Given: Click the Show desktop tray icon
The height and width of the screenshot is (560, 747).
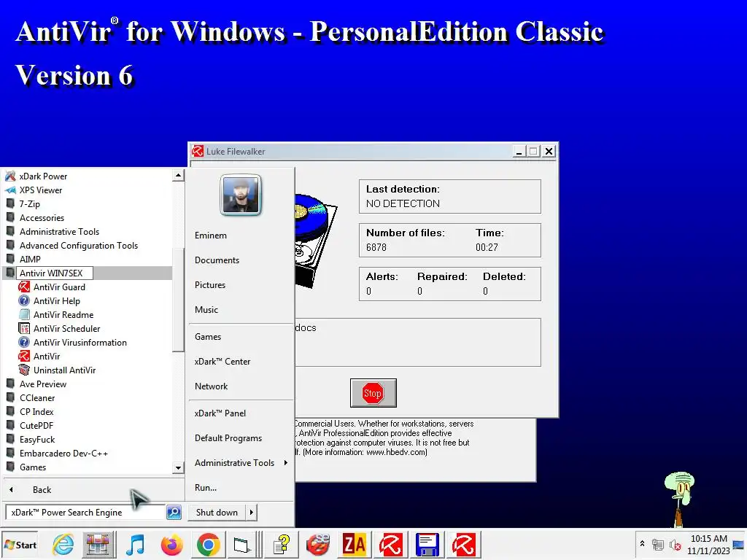Looking at the screenshot, I should pos(738,545).
